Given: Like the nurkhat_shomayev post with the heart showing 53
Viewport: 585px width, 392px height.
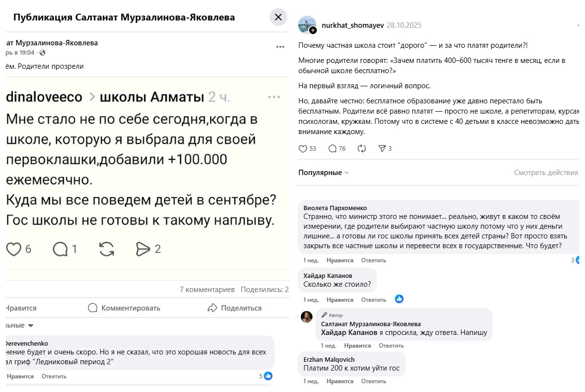Looking at the screenshot, I should pyautogui.click(x=303, y=149).
